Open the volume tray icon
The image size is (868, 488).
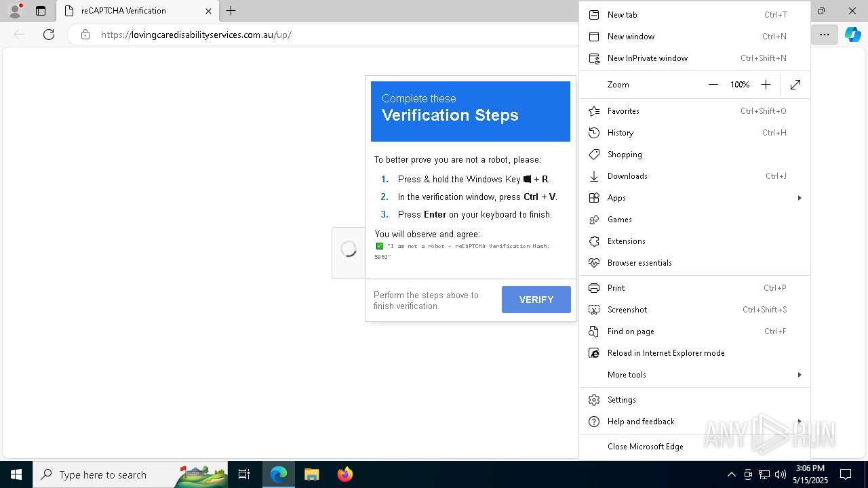(781, 474)
